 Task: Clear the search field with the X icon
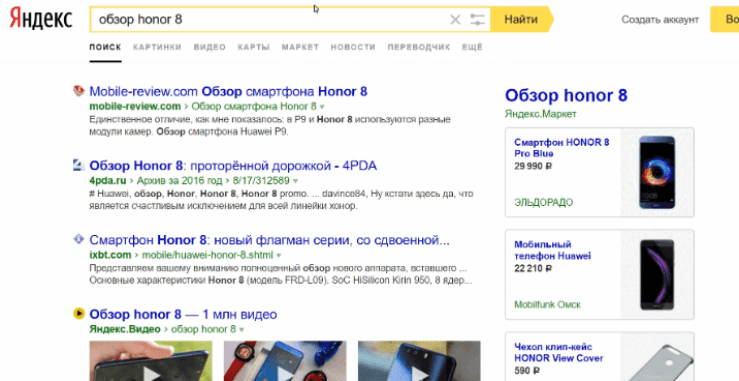point(455,19)
